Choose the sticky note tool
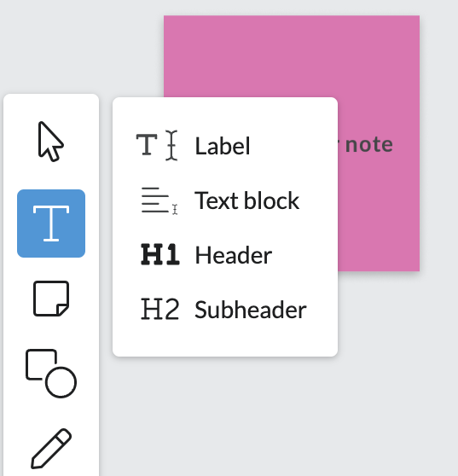458x476 pixels. (x=51, y=299)
